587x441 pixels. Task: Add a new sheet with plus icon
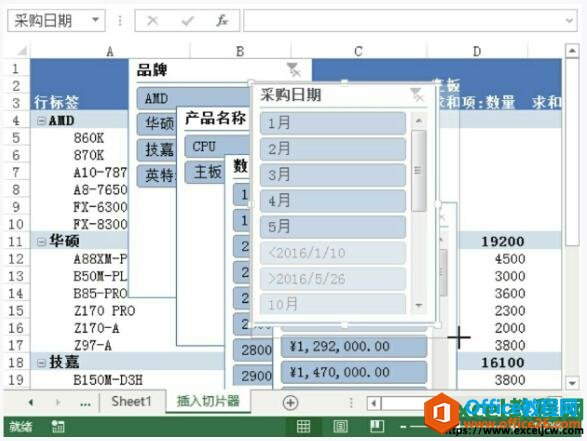pos(291,403)
